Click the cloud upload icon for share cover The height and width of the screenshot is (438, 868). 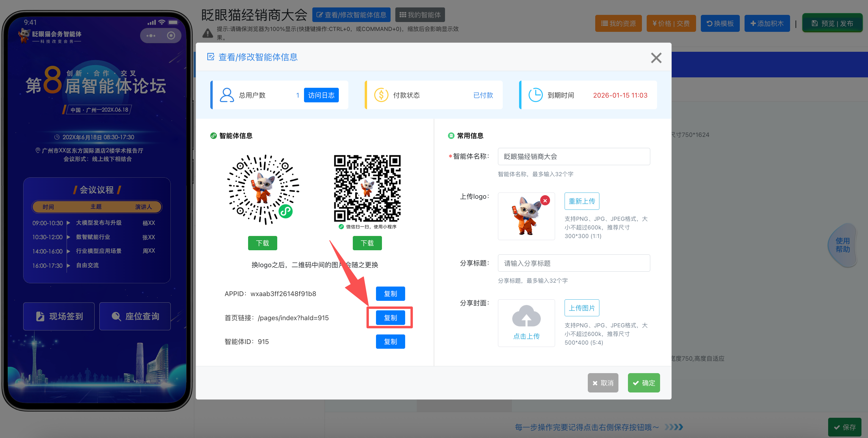(526, 317)
